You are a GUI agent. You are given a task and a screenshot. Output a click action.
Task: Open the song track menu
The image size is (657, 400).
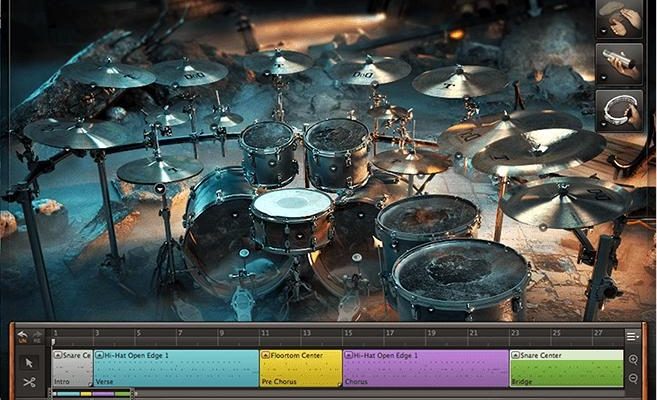pyautogui.click(x=632, y=337)
